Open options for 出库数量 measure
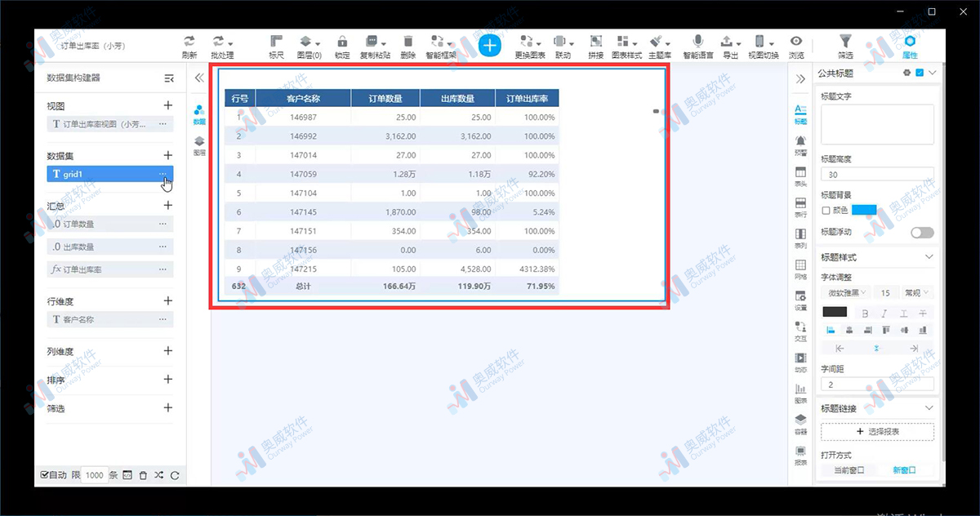The height and width of the screenshot is (516, 980). (163, 247)
